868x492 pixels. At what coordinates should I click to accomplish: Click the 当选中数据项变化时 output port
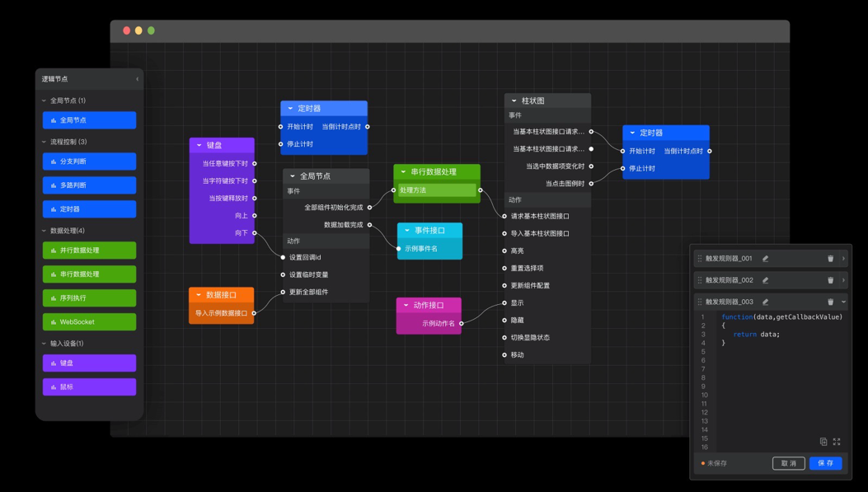point(591,166)
